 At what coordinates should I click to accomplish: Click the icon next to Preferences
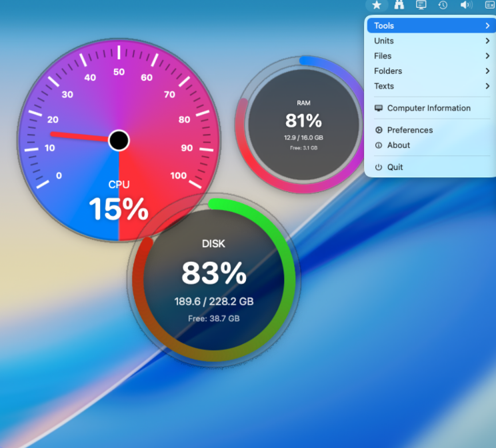379,130
